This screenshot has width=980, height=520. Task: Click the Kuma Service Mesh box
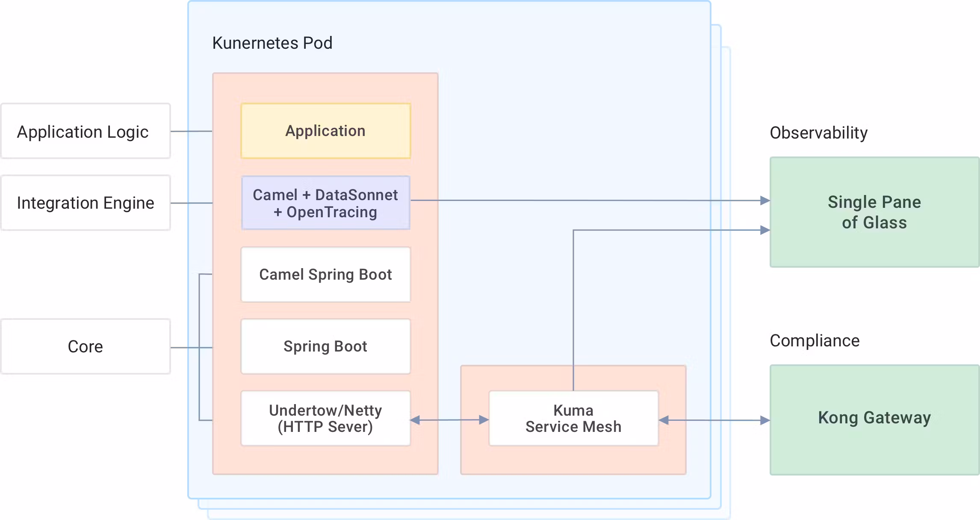pos(573,418)
